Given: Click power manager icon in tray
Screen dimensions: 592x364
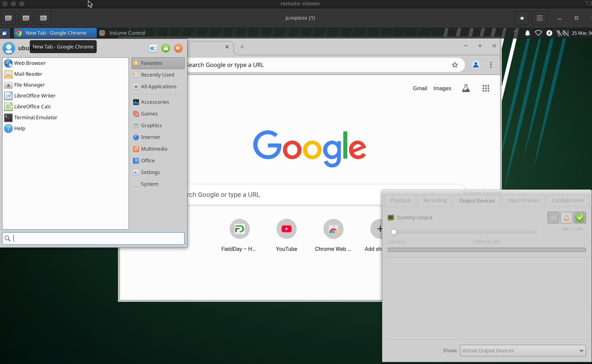Looking at the screenshot, I should coord(549,33).
